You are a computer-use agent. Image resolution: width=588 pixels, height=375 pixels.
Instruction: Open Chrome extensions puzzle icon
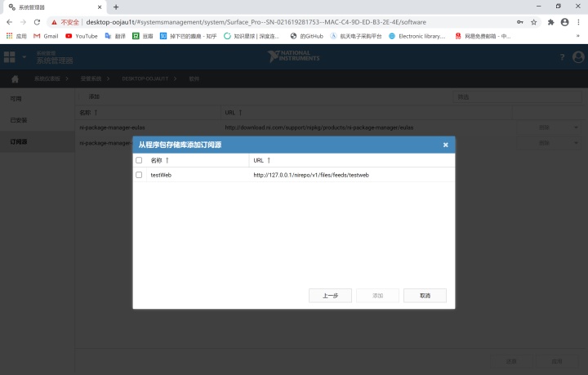click(x=550, y=22)
